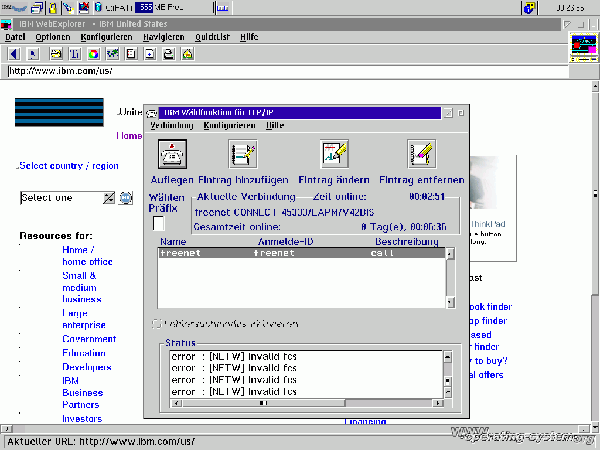Click the open document folder toolbar icon
600x450 pixels.
pyautogui.click(x=56, y=54)
